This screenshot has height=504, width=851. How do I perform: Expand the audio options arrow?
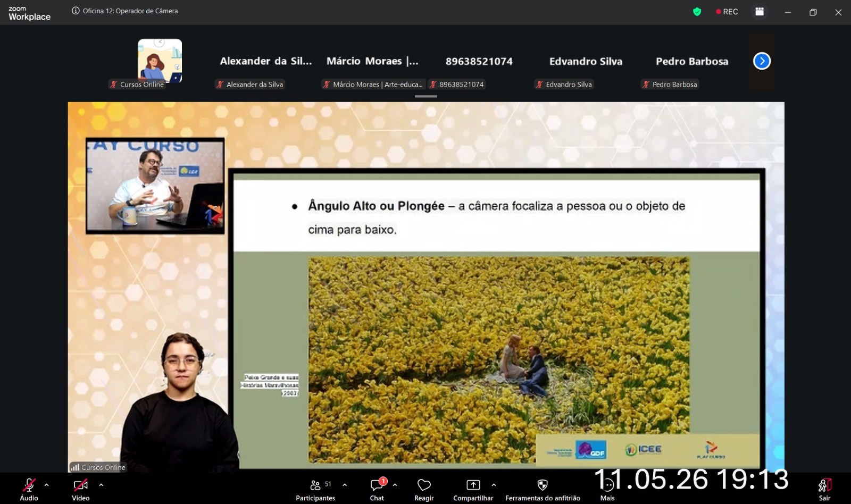click(47, 485)
